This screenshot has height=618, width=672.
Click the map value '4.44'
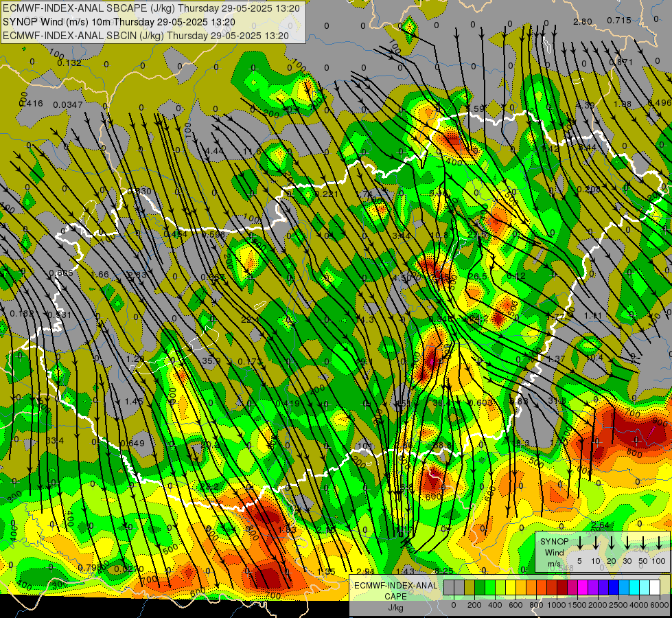point(214,150)
